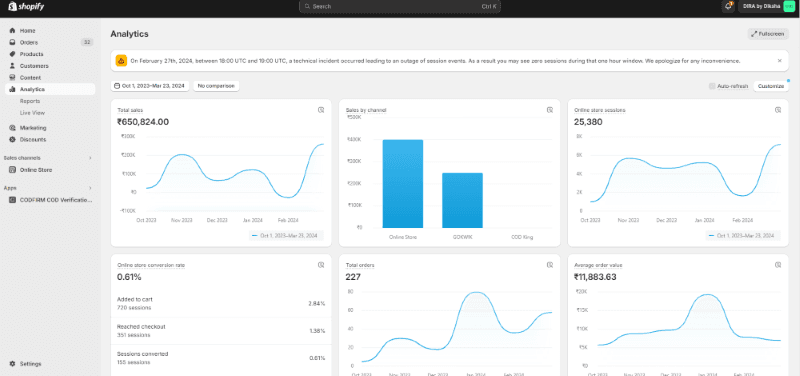Click the CODFIRM COD Verification app icon

13,200
